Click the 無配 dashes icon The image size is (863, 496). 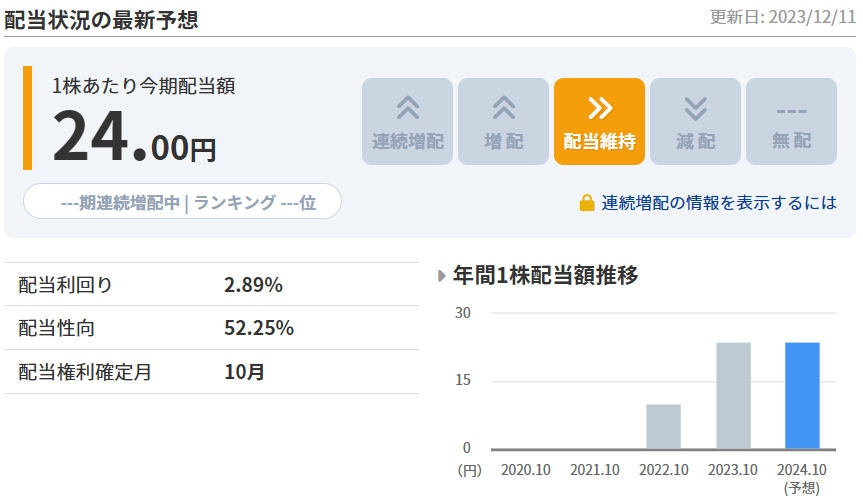pyautogui.click(x=791, y=109)
